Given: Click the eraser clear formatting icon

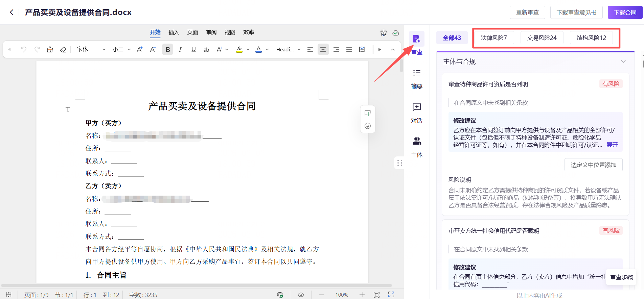Looking at the screenshot, I should pos(63,50).
